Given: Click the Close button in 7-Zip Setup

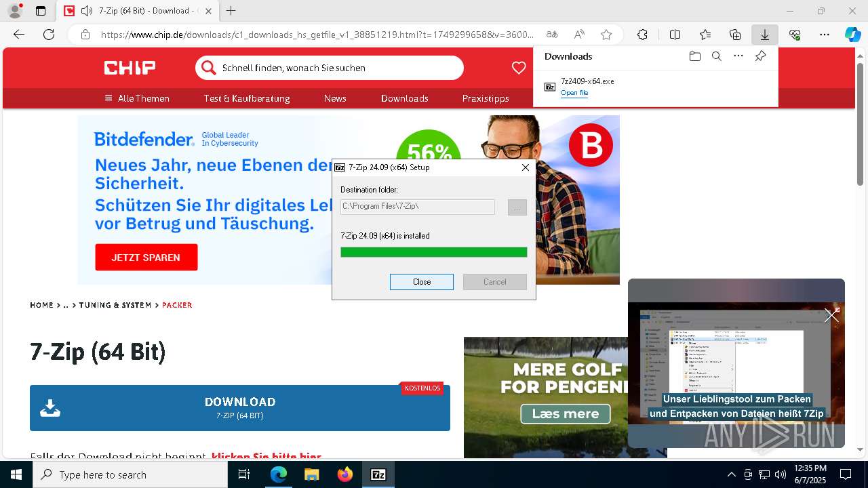Looking at the screenshot, I should [x=422, y=282].
